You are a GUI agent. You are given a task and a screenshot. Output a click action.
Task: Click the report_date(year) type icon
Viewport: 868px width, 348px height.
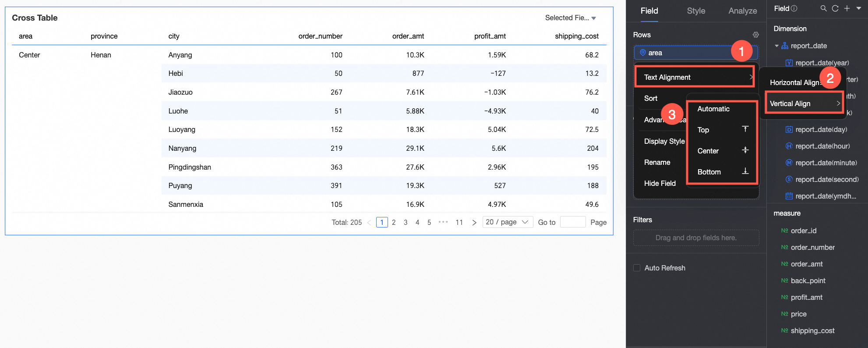point(789,63)
